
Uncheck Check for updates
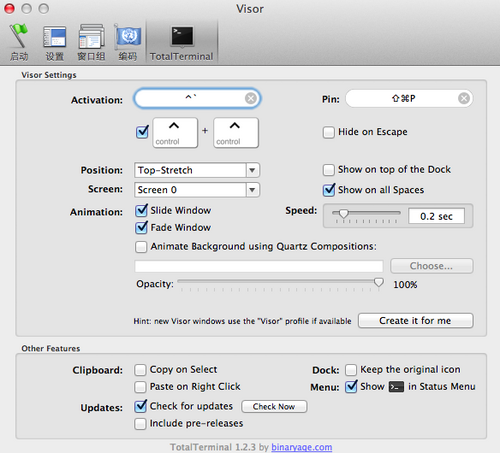tap(141, 406)
